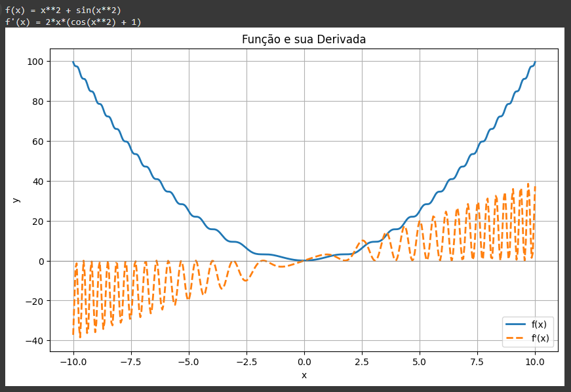Click the x-axis tick label 0.0

coord(304,361)
